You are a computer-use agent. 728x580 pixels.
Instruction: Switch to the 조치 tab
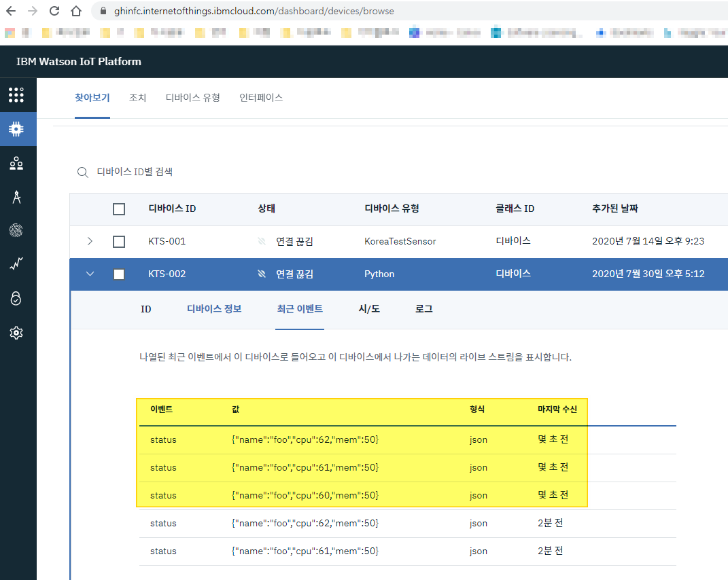click(x=137, y=97)
